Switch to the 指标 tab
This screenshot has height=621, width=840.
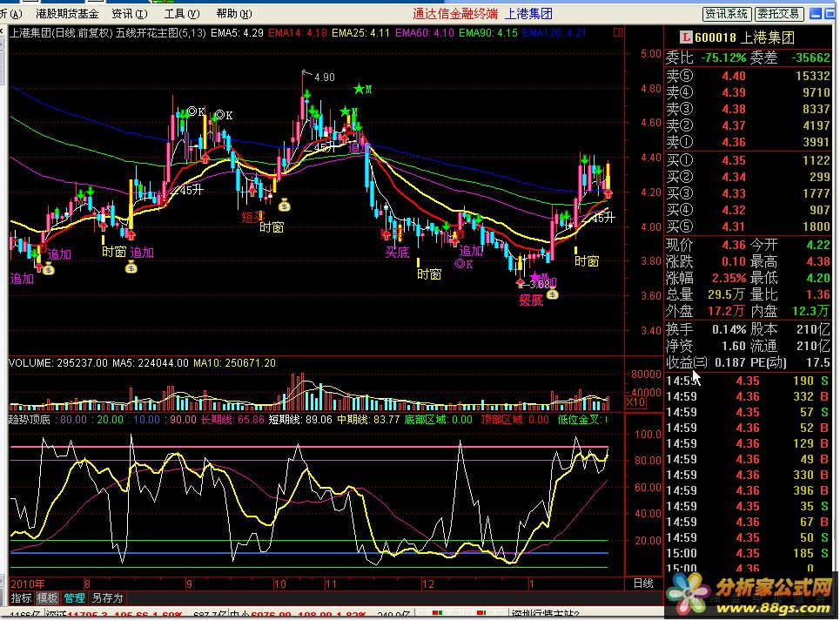pyautogui.click(x=22, y=598)
